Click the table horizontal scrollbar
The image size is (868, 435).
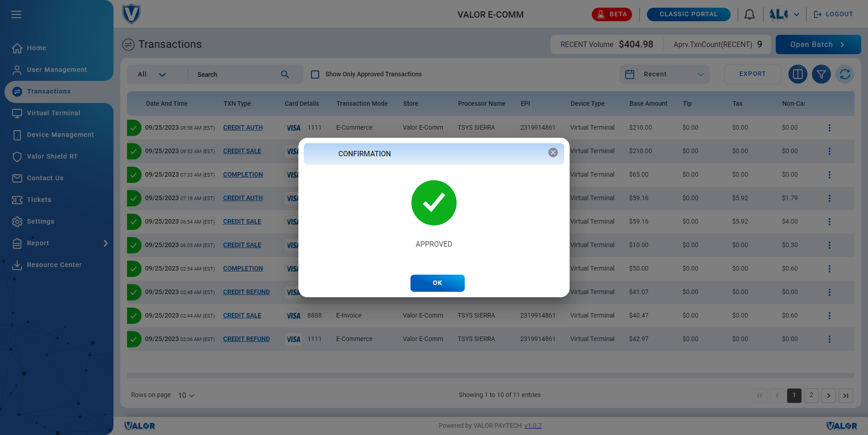[x=491, y=375]
